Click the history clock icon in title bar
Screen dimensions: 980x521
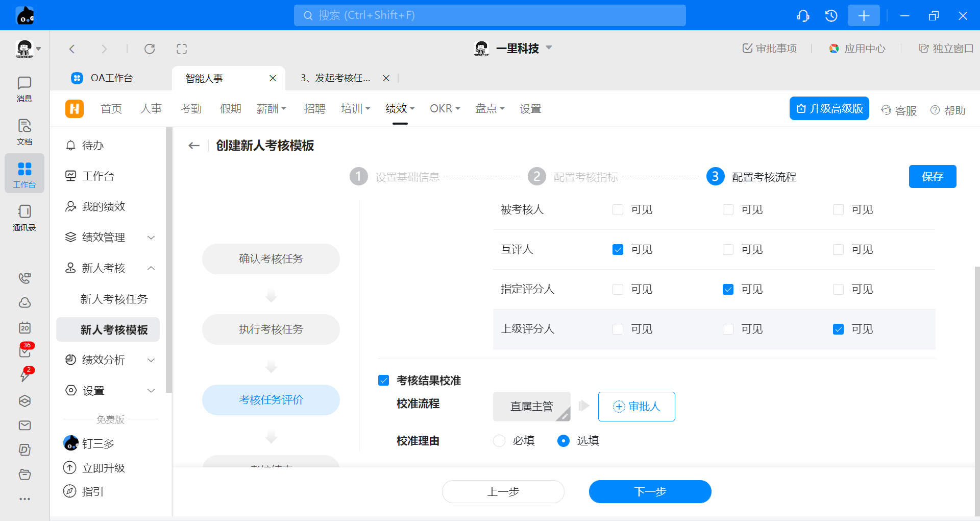click(831, 16)
